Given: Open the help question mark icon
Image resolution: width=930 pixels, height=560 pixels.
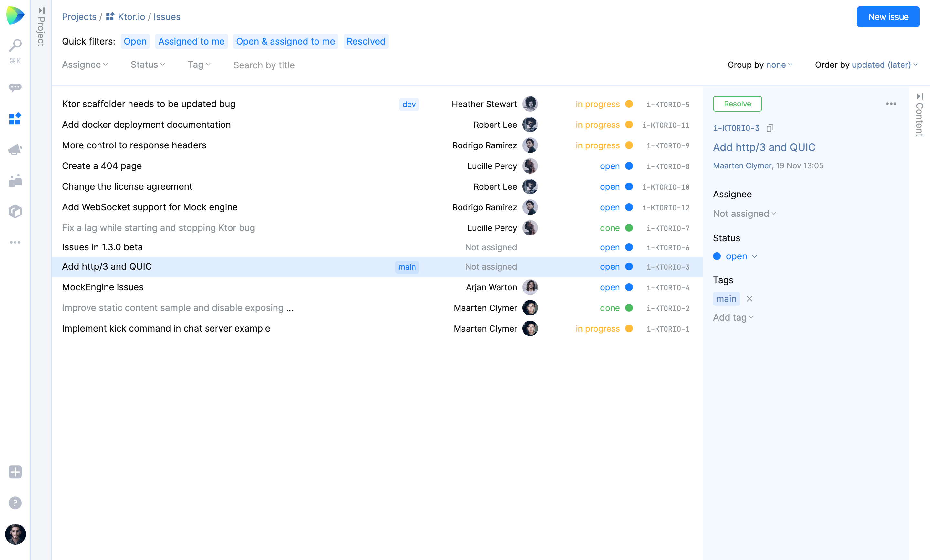Looking at the screenshot, I should [15, 503].
